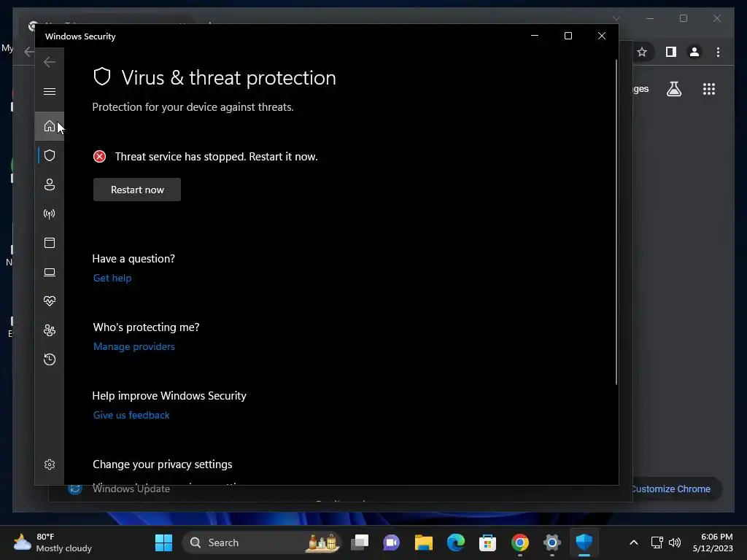747x560 pixels.
Task: Minimize the Windows Security window
Action: point(535,36)
